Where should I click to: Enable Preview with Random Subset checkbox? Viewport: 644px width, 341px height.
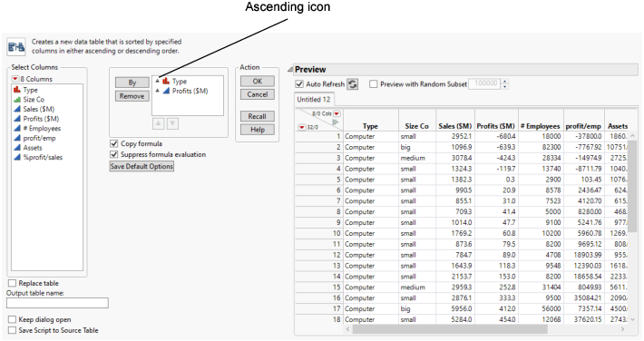click(x=374, y=84)
